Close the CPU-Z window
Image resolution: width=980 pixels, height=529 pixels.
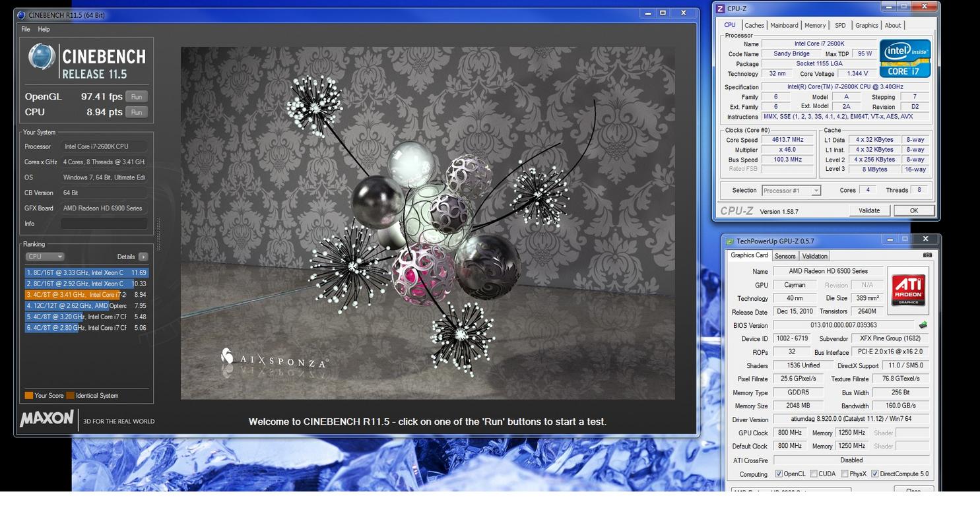tap(925, 7)
